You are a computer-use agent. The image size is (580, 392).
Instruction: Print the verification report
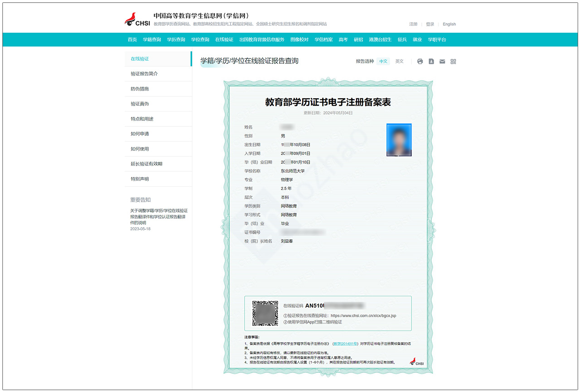coord(420,61)
